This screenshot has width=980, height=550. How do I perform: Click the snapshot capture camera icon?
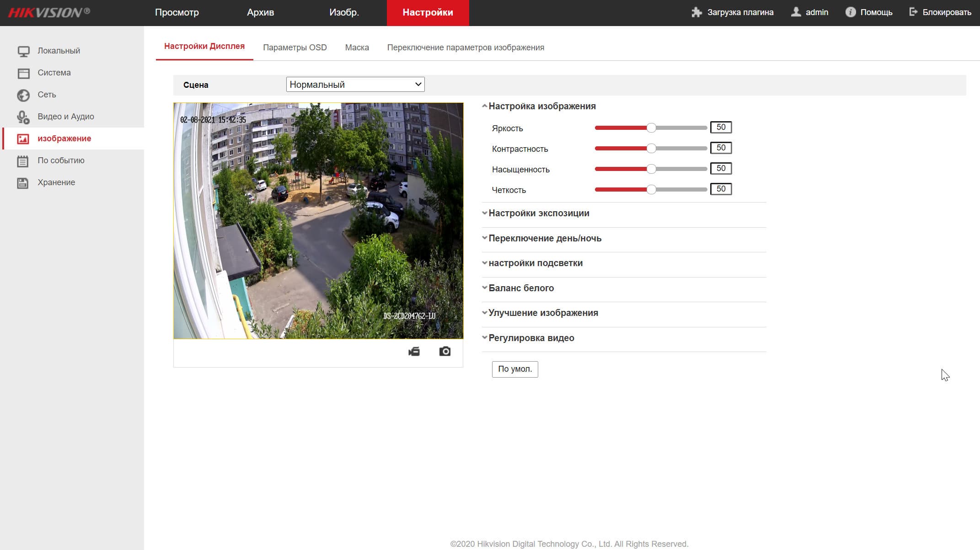click(x=444, y=352)
